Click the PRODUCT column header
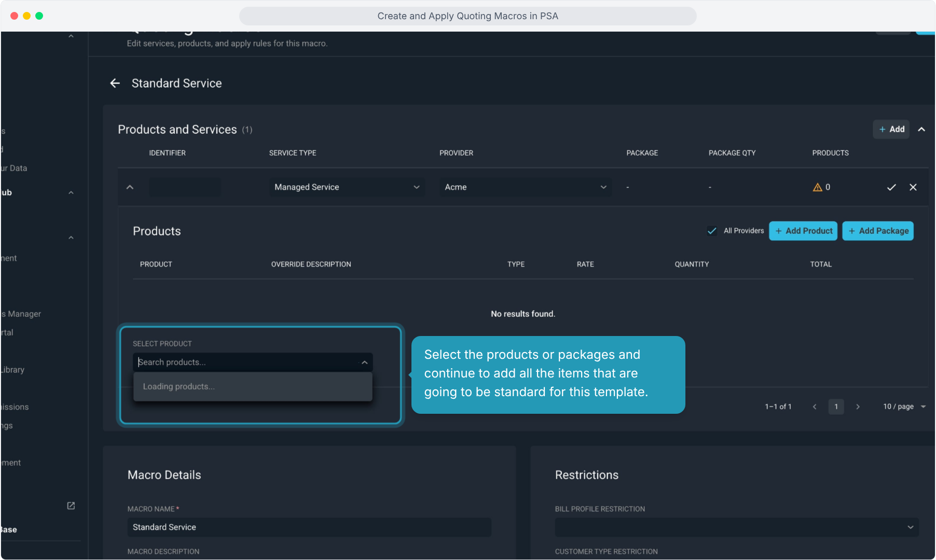 tap(156, 264)
